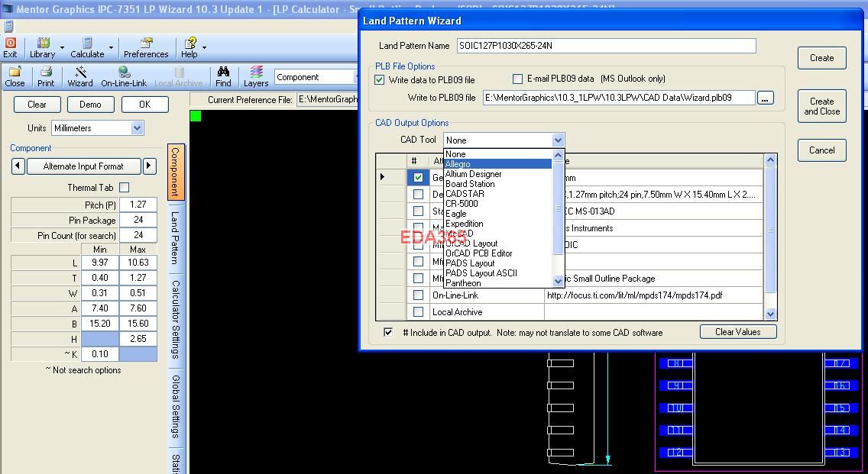
Task: Enable E-mail PLB09 data checkbox
Action: [x=517, y=79]
